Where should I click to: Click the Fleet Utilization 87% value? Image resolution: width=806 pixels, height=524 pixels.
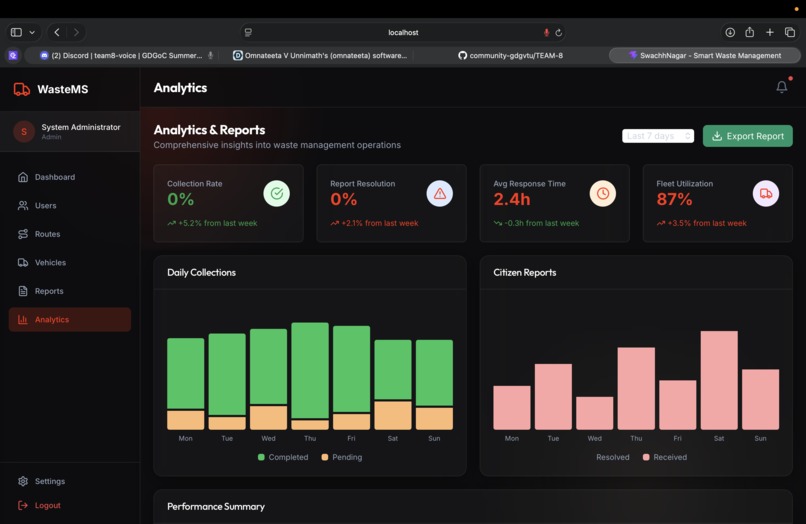[x=674, y=200]
